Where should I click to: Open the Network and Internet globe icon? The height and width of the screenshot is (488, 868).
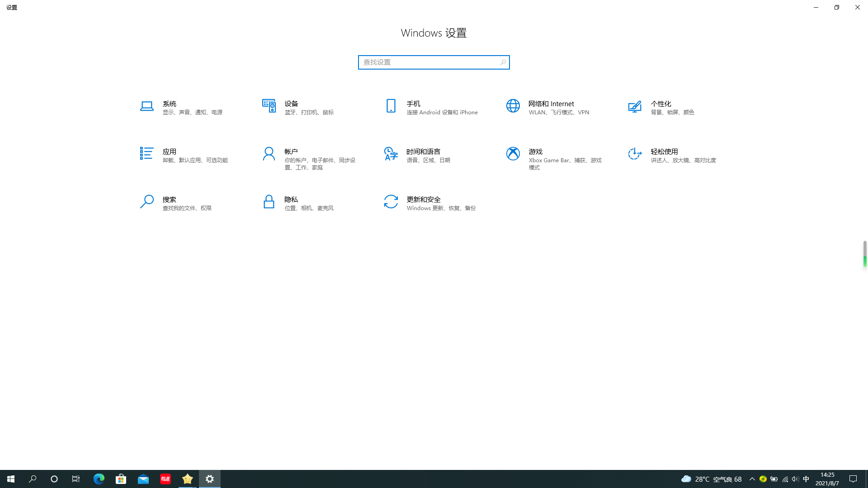pyautogui.click(x=513, y=106)
